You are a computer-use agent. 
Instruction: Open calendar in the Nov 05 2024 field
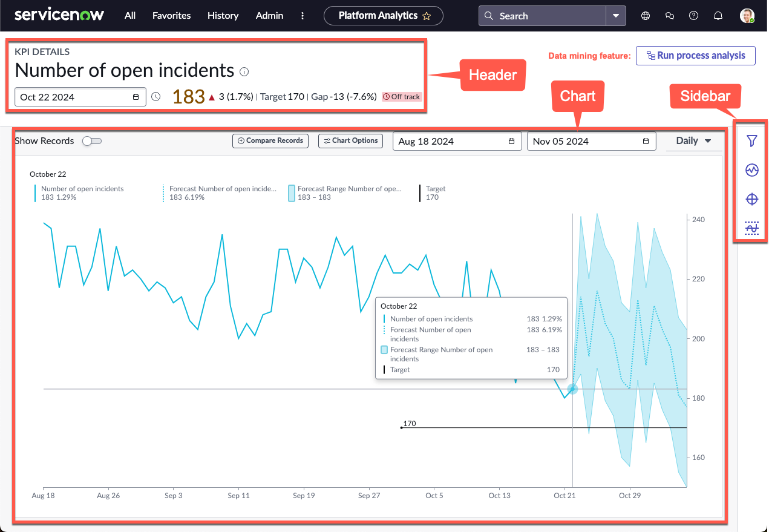pos(646,142)
